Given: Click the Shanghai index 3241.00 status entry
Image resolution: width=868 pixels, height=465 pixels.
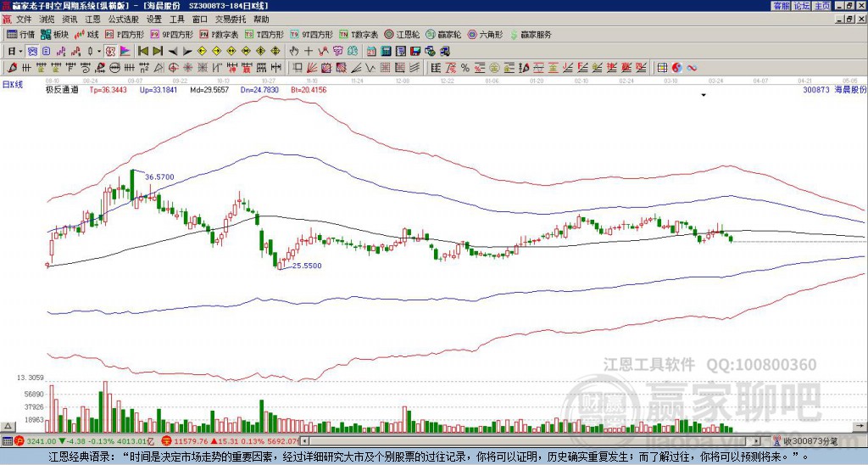Looking at the screenshot, I should pos(82,441).
